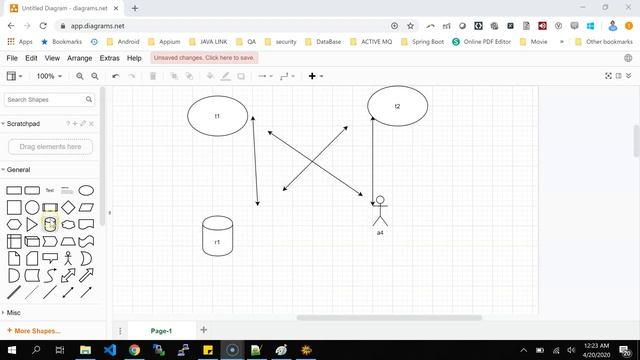Screen dimensions: 640x360
Task: Bookmark this page with star icon
Action: coord(410,26)
